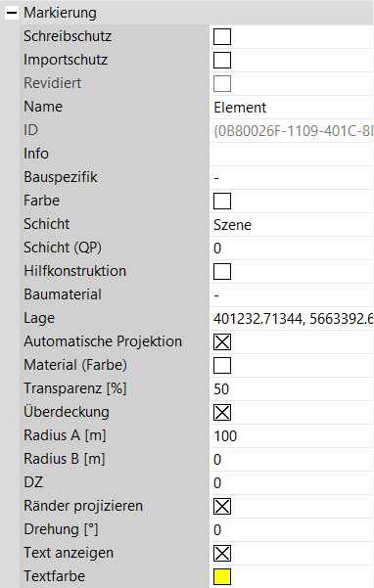Turn off Ränder projizieren checkbox
The height and width of the screenshot is (588, 374).
(222, 507)
